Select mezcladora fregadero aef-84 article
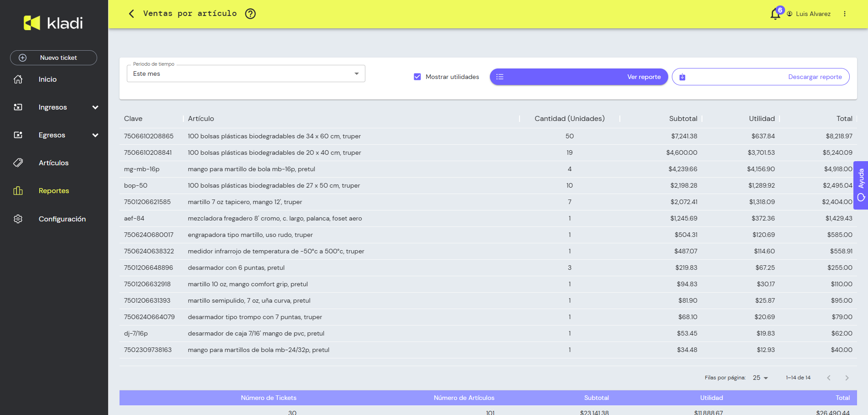 (275, 218)
